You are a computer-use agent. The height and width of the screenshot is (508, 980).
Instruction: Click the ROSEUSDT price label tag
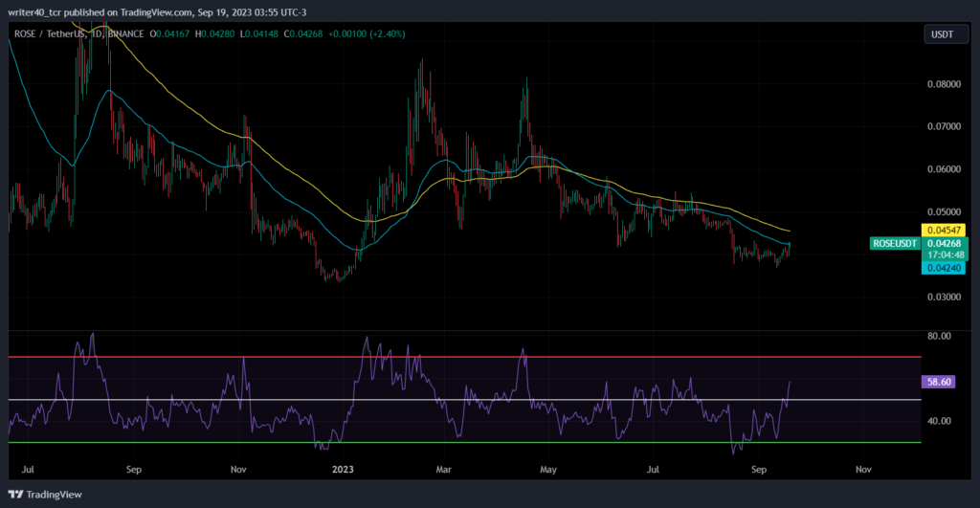[x=895, y=243]
